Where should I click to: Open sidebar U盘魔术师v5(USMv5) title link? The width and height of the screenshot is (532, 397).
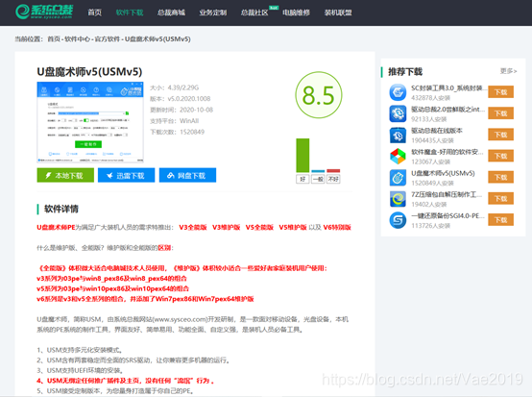tap(443, 173)
